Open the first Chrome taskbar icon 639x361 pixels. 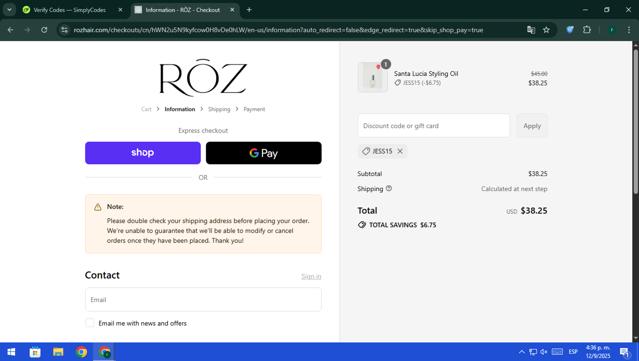(x=82, y=352)
